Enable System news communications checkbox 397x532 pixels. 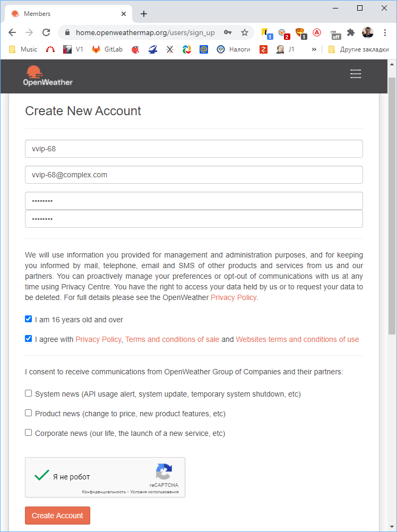coord(29,393)
